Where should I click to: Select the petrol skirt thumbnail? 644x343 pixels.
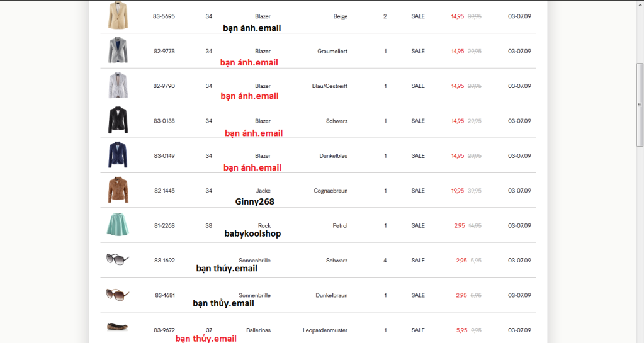pyautogui.click(x=118, y=224)
